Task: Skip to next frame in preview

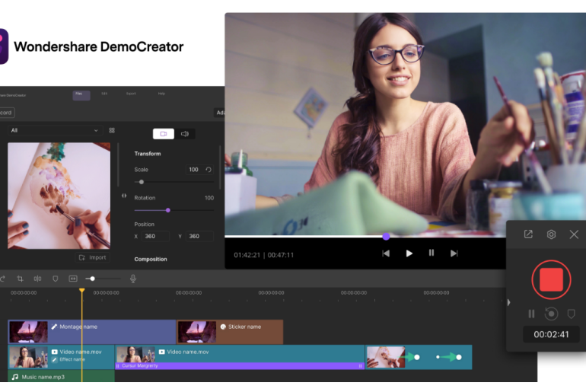Action: [454, 253]
